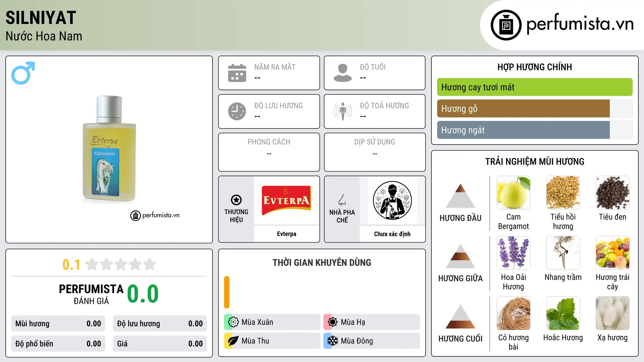
Task: Click the Chưa xác định perfumer label
Action: point(392,234)
